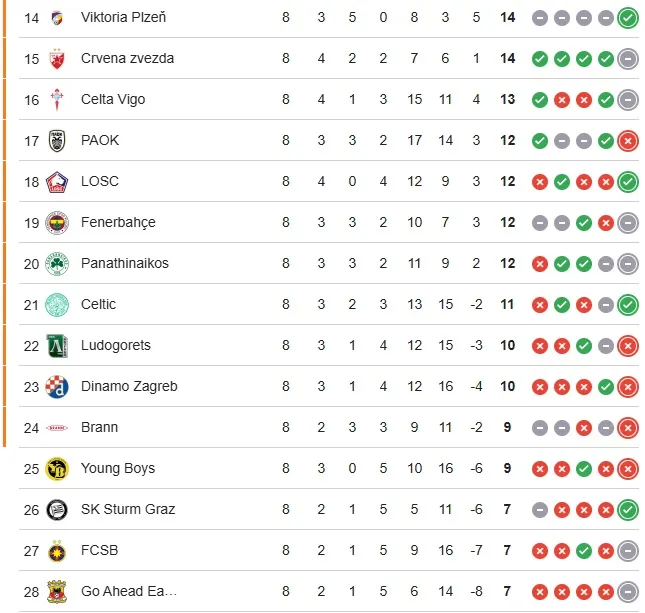Click the Crvena zvezda club crest
Image resolution: width=645 pixels, height=613 pixels.
[x=57, y=58]
